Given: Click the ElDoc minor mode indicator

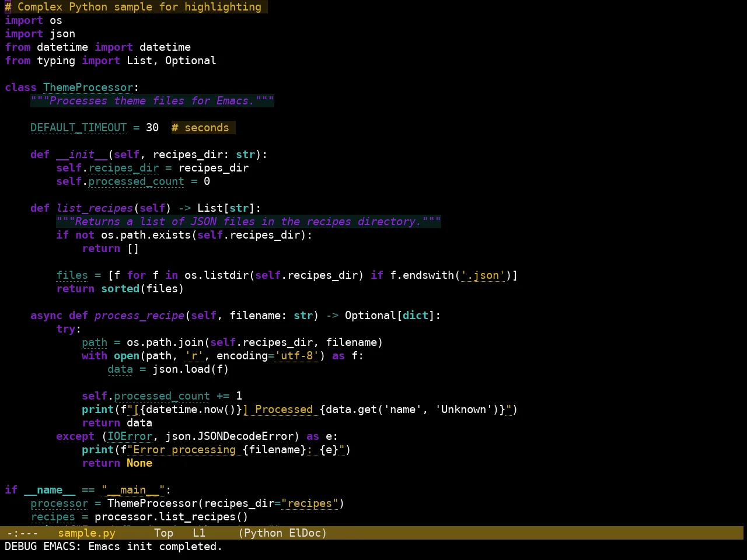Looking at the screenshot, I should coord(305,533).
